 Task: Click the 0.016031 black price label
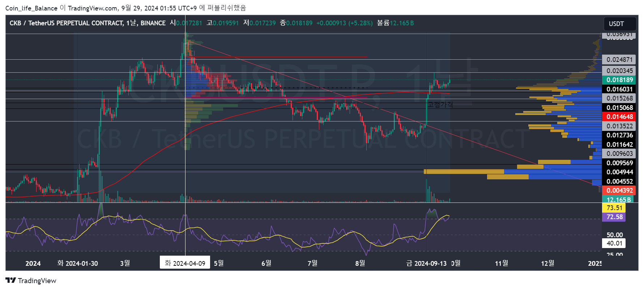pos(619,89)
